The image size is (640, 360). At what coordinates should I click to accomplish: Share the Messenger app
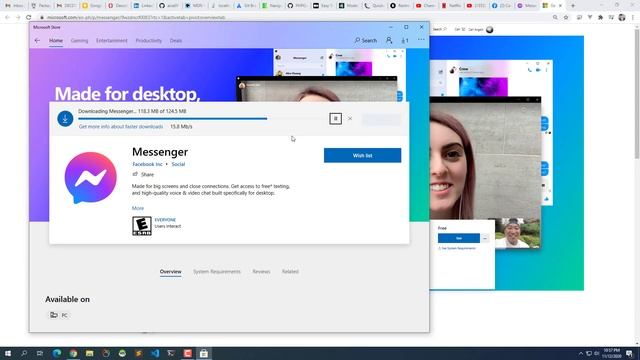pos(143,174)
